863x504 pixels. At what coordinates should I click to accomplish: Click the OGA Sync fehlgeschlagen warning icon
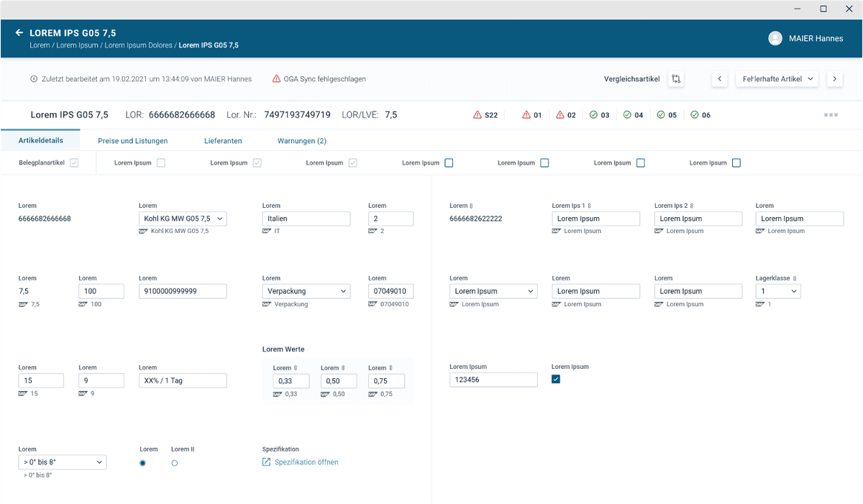point(276,79)
